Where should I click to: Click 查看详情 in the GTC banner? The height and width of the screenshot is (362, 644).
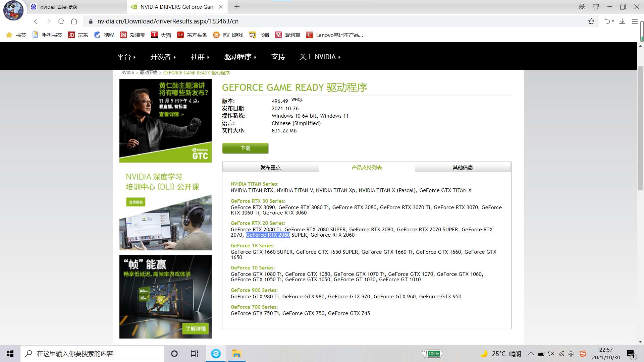coord(171,114)
